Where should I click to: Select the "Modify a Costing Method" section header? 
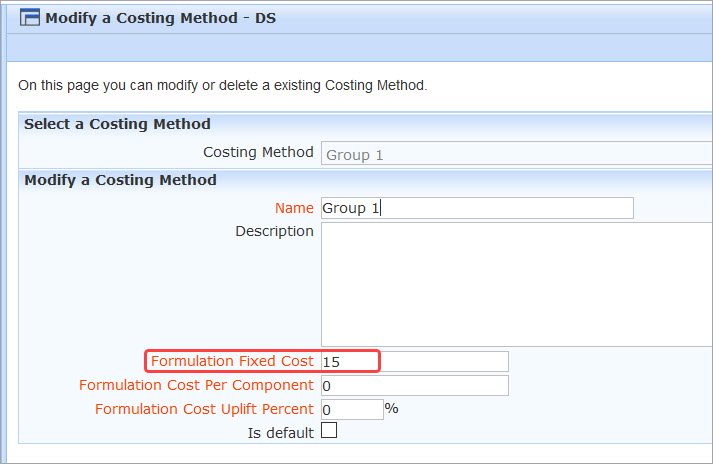pyautogui.click(x=121, y=180)
